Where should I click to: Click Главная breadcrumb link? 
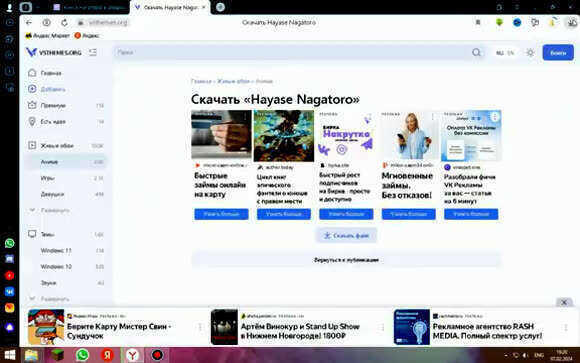point(201,81)
